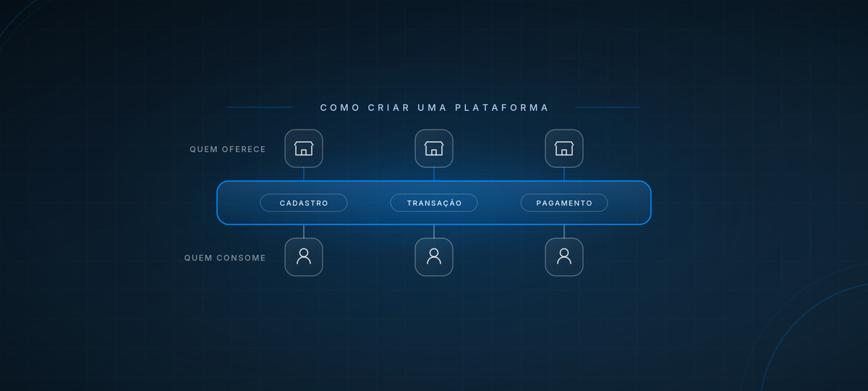Select the user icon below CADASTRO
Image resolution: width=868 pixels, height=391 pixels.
click(304, 257)
